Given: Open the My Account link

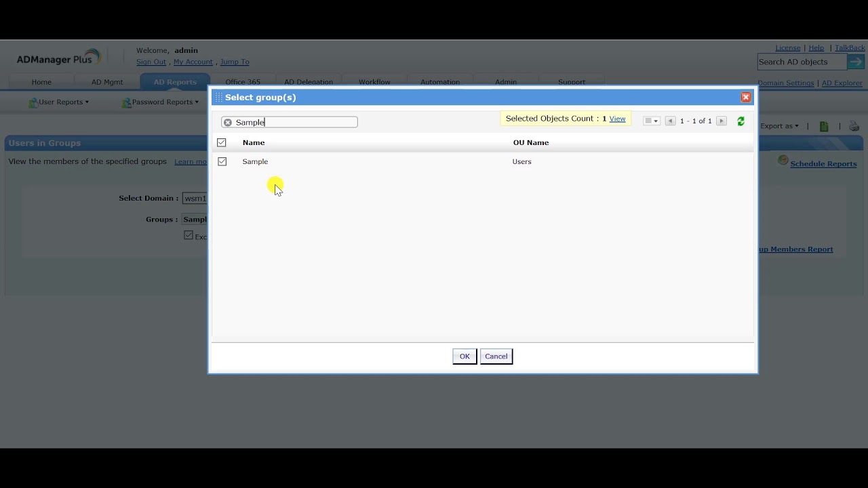Looking at the screenshot, I should point(193,62).
